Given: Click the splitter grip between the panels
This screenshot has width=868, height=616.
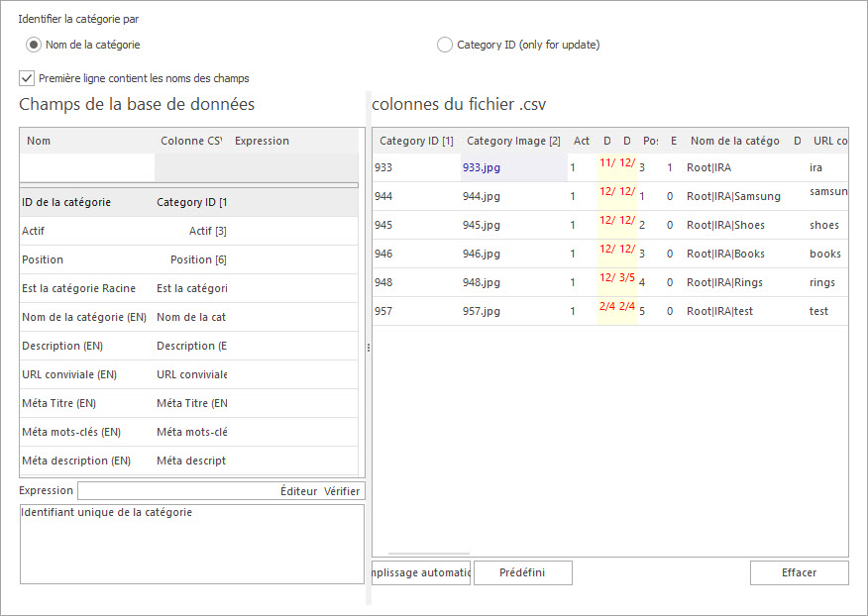Looking at the screenshot, I should pyautogui.click(x=369, y=348).
